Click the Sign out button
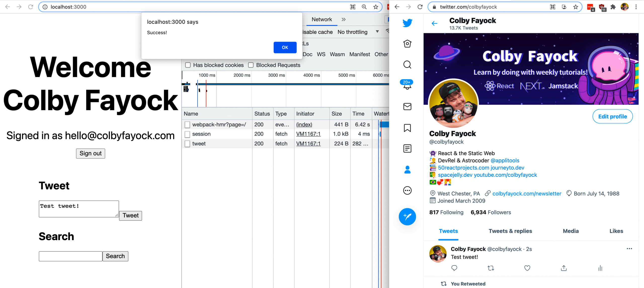 (91, 153)
